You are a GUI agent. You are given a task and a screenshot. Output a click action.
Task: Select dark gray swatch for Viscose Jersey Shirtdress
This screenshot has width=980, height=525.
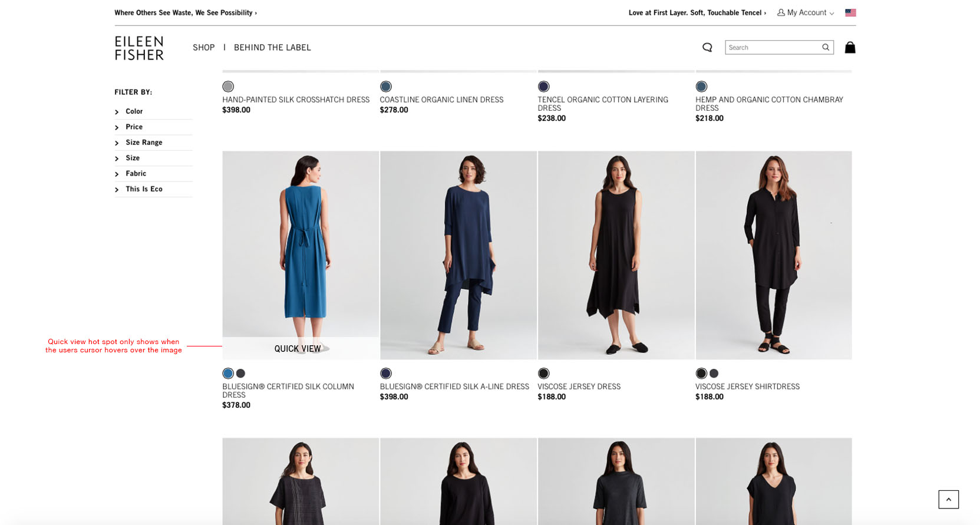point(714,374)
